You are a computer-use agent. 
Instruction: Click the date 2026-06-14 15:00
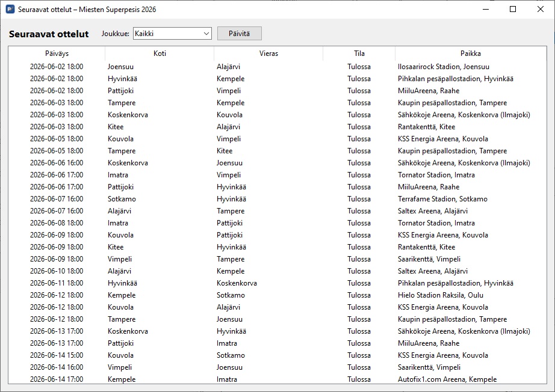[57, 355]
